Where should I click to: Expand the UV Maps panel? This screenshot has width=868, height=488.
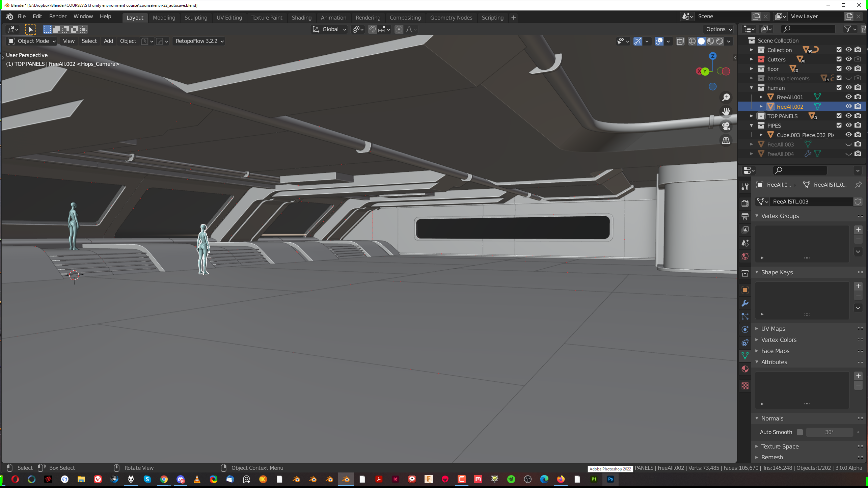pyautogui.click(x=773, y=328)
